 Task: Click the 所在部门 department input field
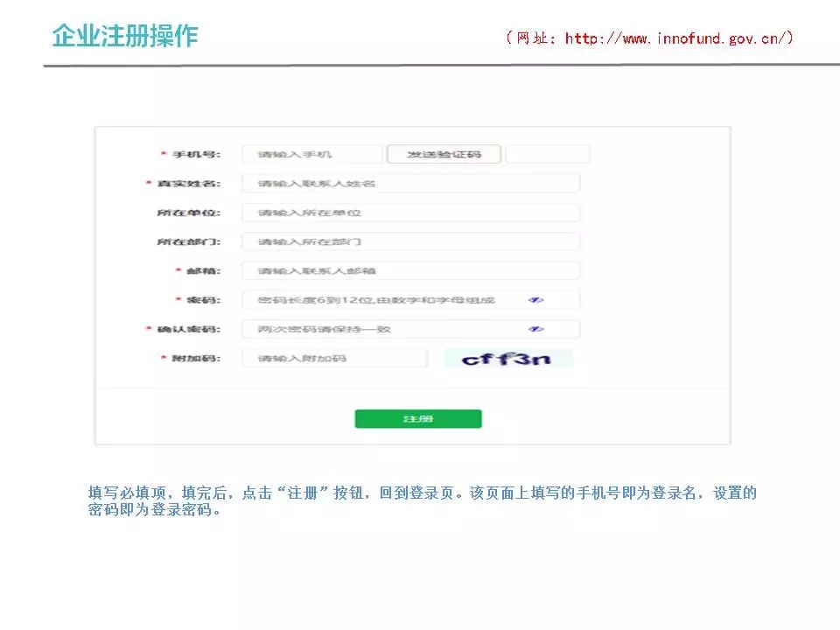click(x=411, y=241)
